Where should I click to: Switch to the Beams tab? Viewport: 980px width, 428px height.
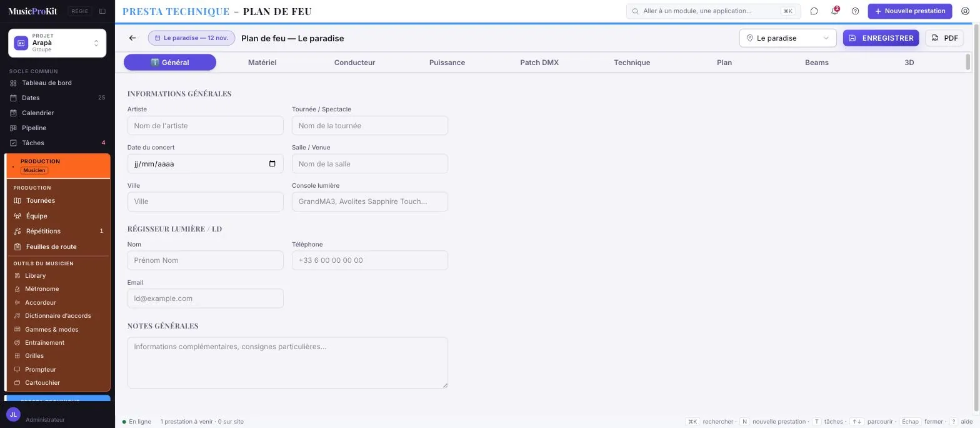pyautogui.click(x=817, y=63)
